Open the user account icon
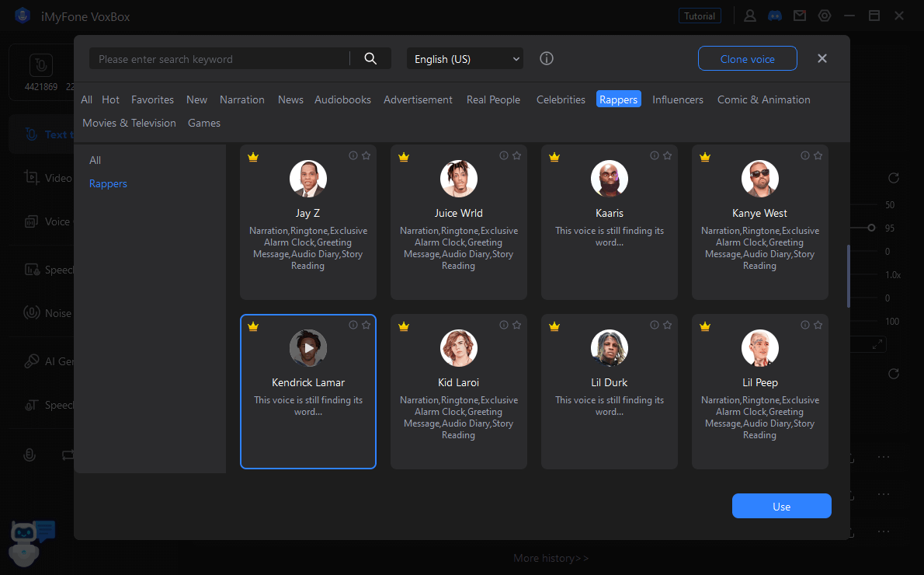This screenshot has height=575, width=924. click(x=749, y=16)
